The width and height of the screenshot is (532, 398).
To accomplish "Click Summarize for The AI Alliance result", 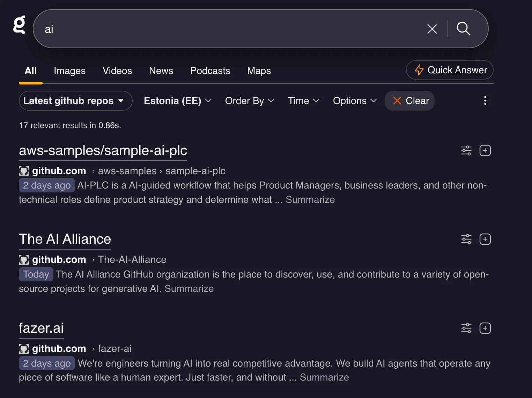I will click(189, 288).
